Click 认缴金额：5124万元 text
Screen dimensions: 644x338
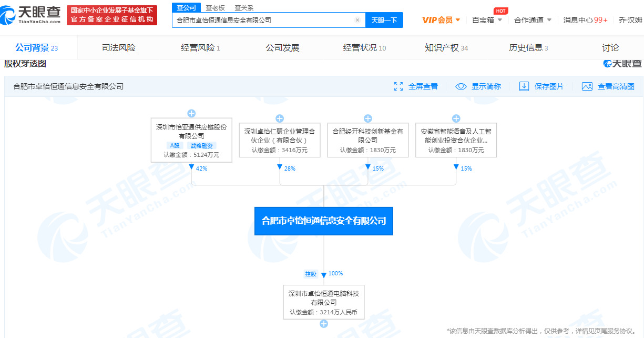pyautogui.click(x=191, y=155)
